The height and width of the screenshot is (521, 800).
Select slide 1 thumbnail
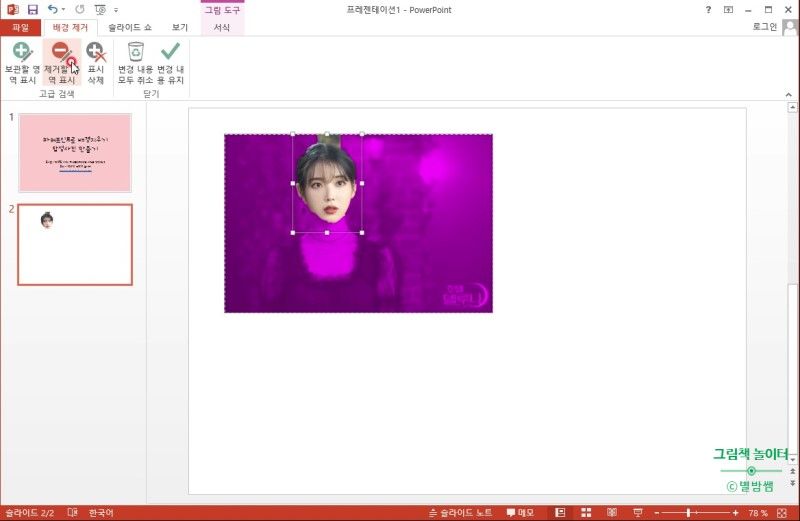point(75,153)
